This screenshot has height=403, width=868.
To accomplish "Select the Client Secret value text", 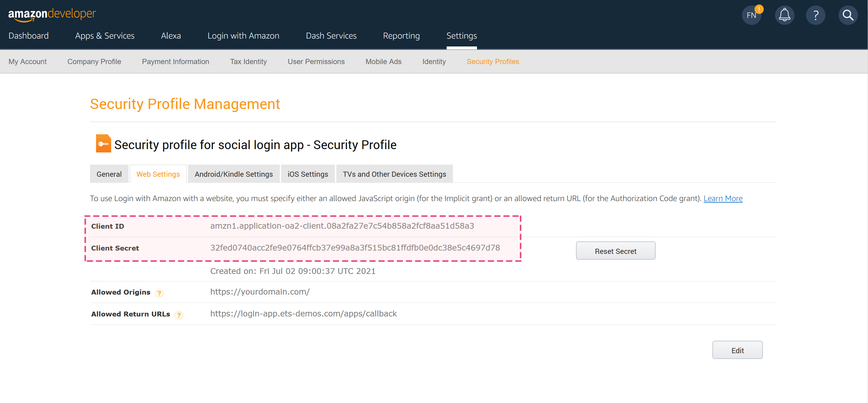I will click(355, 248).
